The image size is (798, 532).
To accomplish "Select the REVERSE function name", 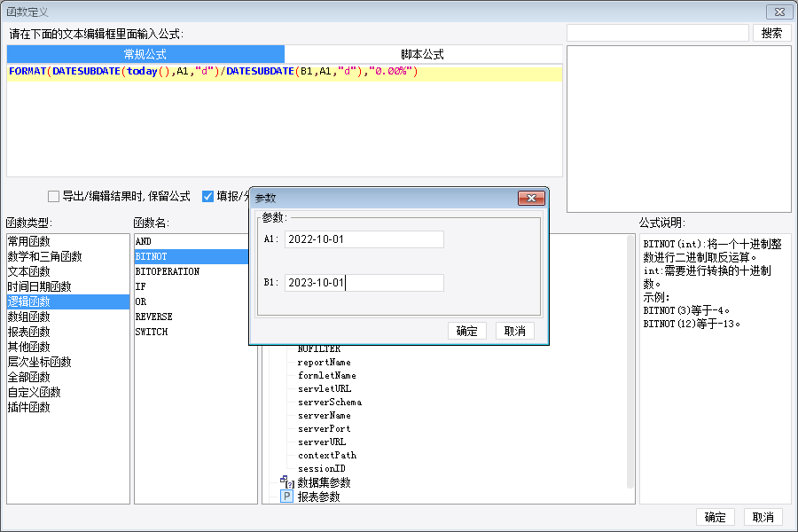I will (x=192, y=317).
